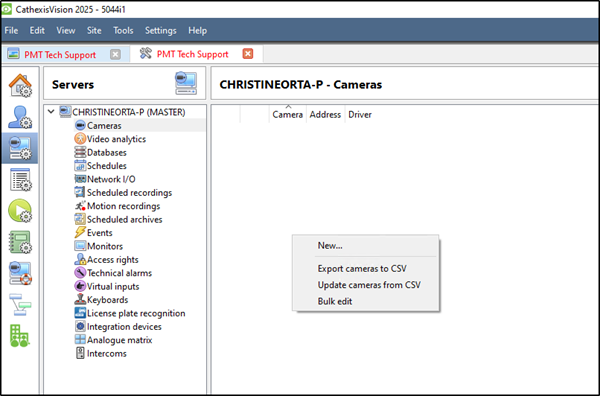Choose New... from the context menu
Screen dimensions: 600x396
[x=366, y=246]
